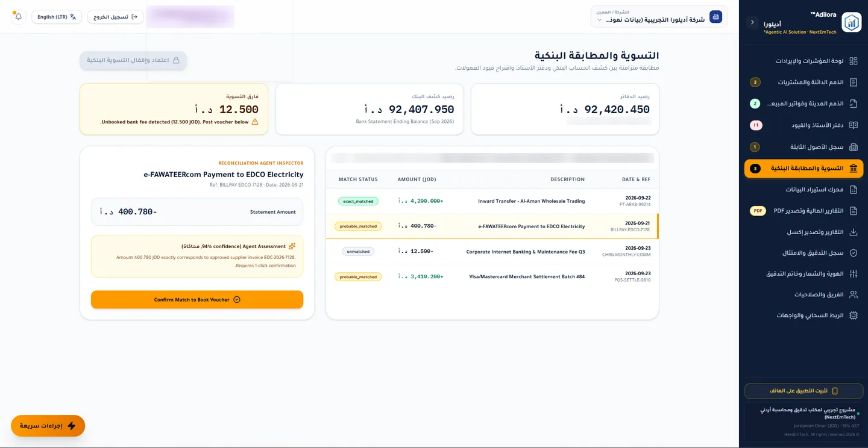The width and height of the screenshot is (868, 448).
Task: Click the إجراءات سريعة quick actions button
Action: (48, 426)
